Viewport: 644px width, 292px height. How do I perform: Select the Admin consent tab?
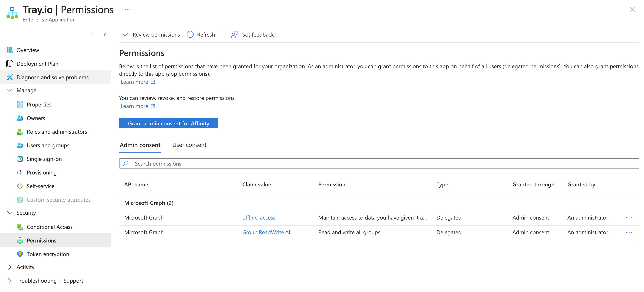140,145
